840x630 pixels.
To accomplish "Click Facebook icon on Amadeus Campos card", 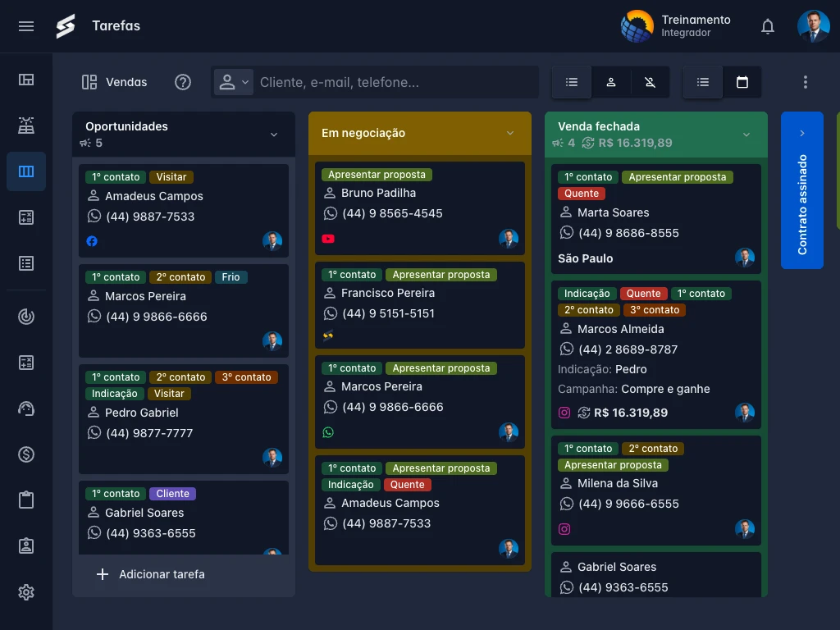I will [x=92, y=241].
